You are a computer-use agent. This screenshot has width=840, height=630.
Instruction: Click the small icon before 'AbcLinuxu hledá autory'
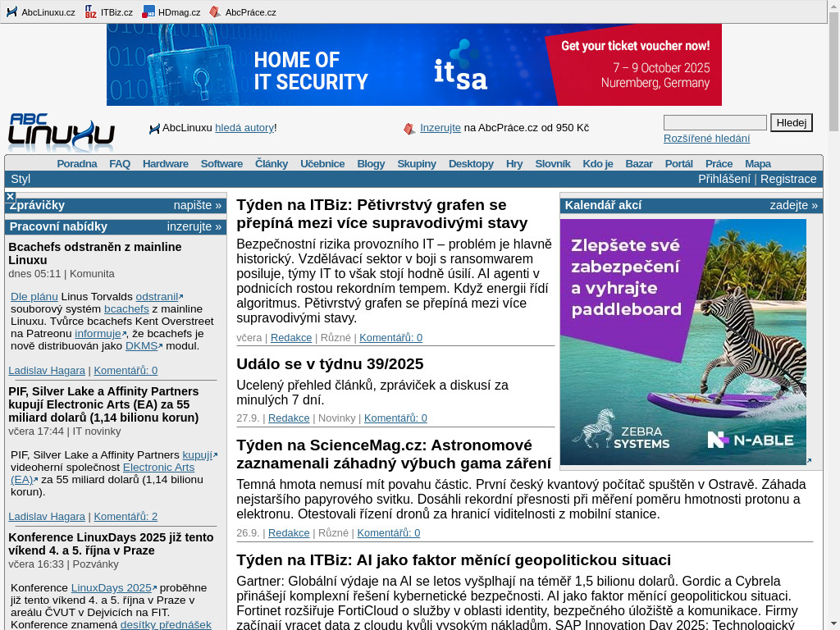click(x=154, y=129)
